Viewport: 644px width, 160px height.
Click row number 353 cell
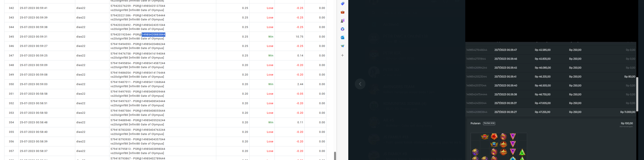11,113
